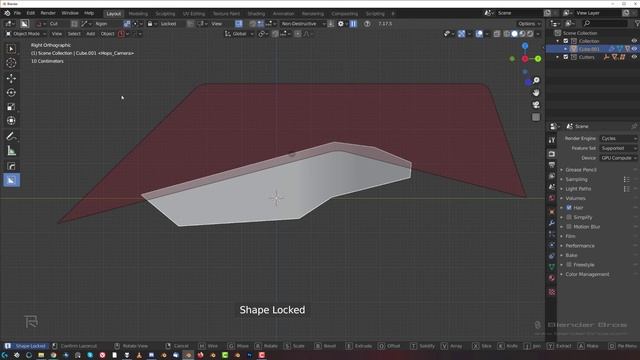640x360 pixels.
Task: Open the Render Engine Cycles dropdown
Action: (618, 138)
